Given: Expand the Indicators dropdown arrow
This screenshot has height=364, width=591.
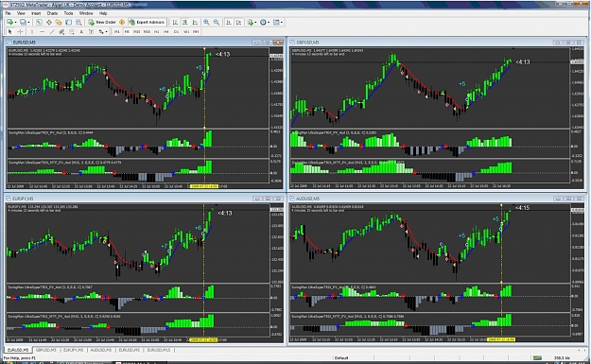Looking at the screenshot, I should click(255, 23).
